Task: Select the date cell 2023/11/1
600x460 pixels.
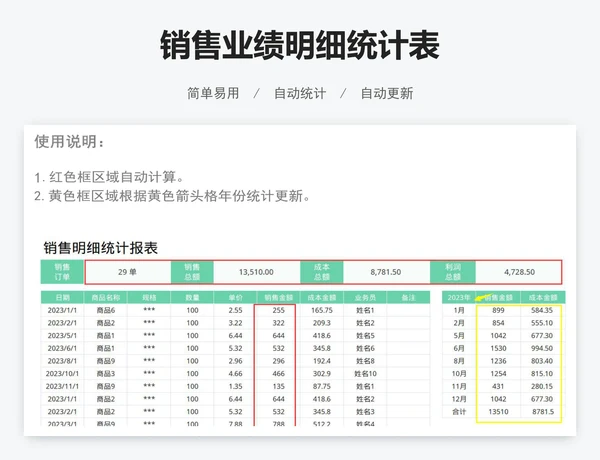Action: point(62,386)
